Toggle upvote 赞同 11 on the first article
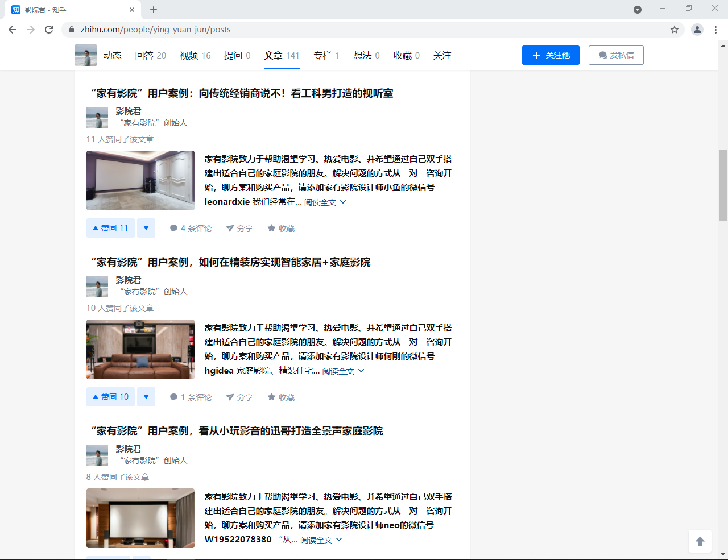This screenshot has height=560, width=728. (x=110, y=228)
